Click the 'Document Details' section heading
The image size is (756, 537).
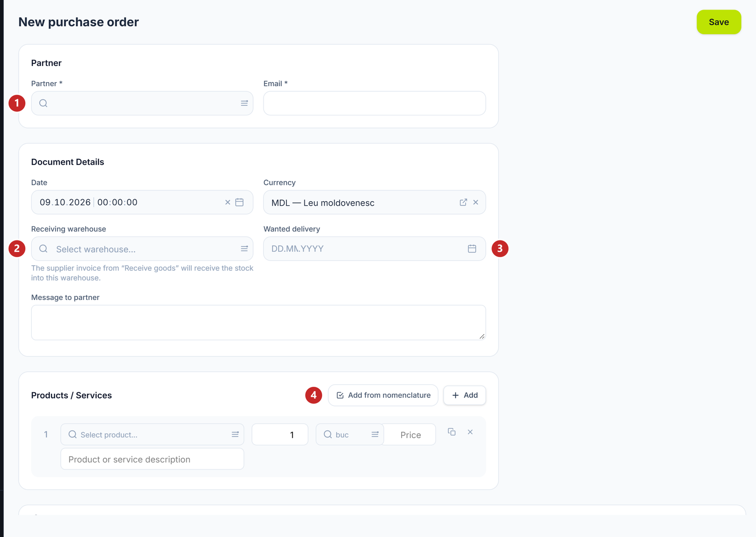[68, 162]
